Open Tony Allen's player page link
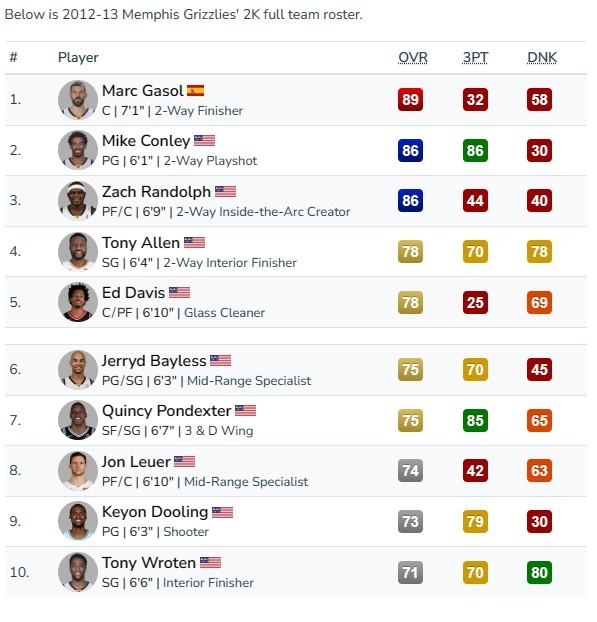Image resolution: width=597 pixels, height=622 pixels. (141, 243)
